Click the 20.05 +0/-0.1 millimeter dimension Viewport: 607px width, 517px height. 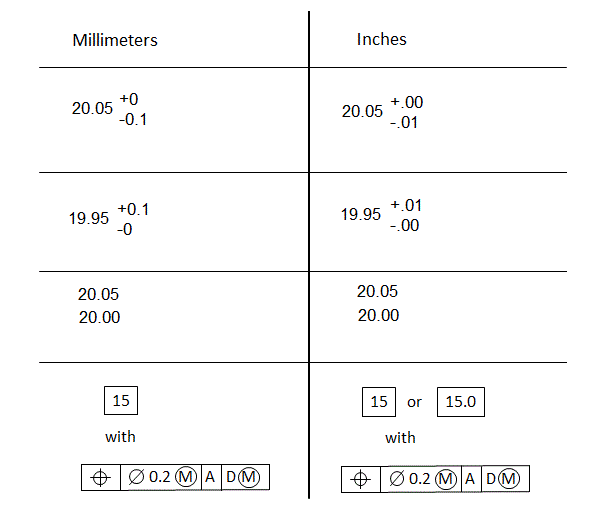(110, 109)
